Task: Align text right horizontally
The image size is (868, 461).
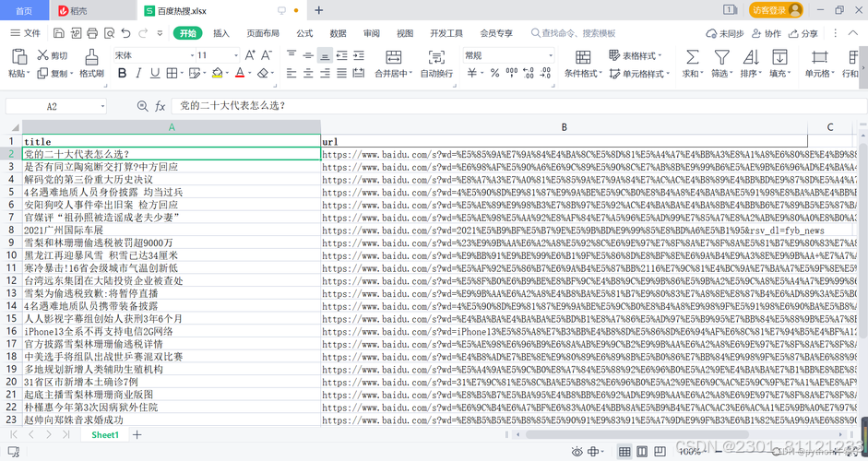Action: pos(325,73)
